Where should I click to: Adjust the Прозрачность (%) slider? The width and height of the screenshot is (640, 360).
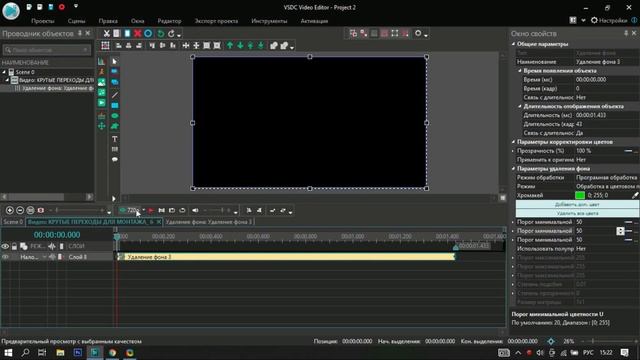point(631,151)
